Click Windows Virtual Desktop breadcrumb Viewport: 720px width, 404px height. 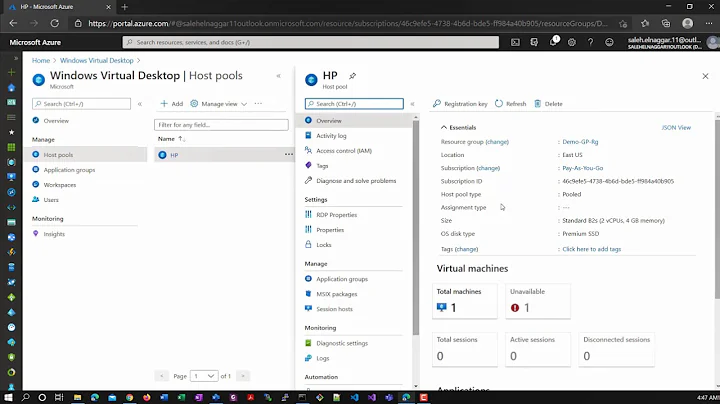pyautogui.click(x=96, y=61)
